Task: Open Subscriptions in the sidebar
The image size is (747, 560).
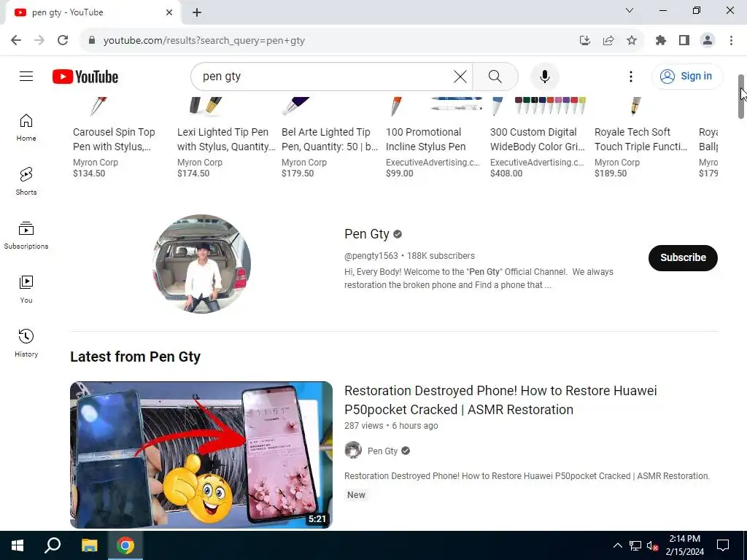Action: 26,236
